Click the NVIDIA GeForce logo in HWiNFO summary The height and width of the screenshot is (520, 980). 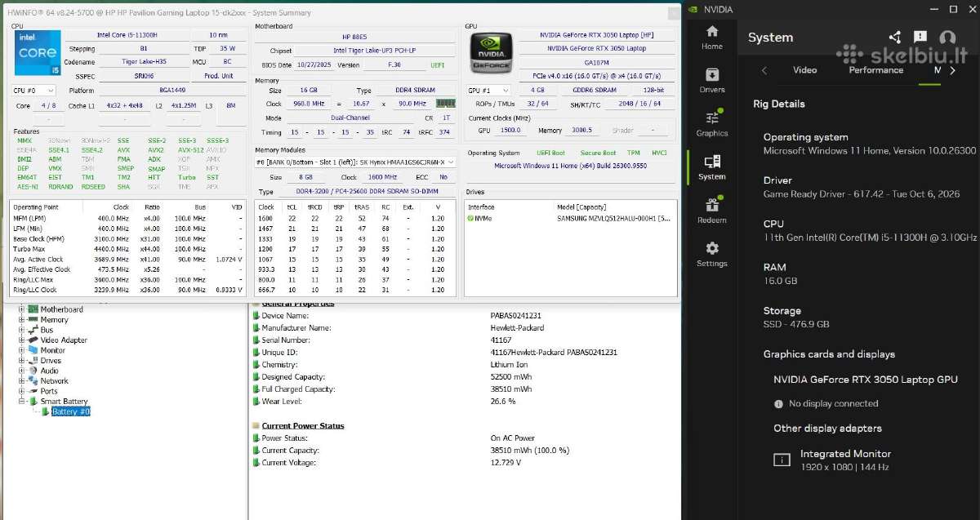pos(491,53)
